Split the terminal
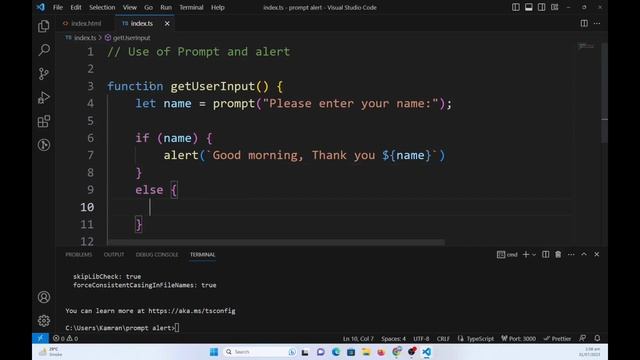The image size is (640, 360). [545, 254]
